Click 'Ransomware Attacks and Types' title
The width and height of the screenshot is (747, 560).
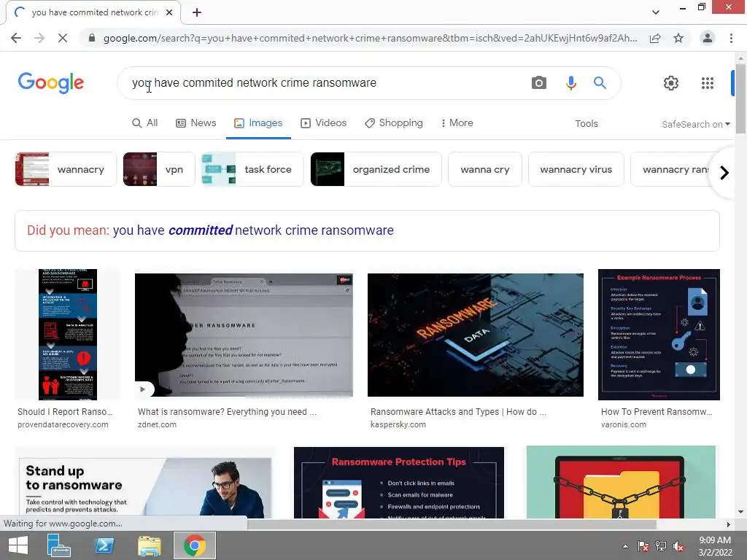pyautogui.click(x=458, y=412)
